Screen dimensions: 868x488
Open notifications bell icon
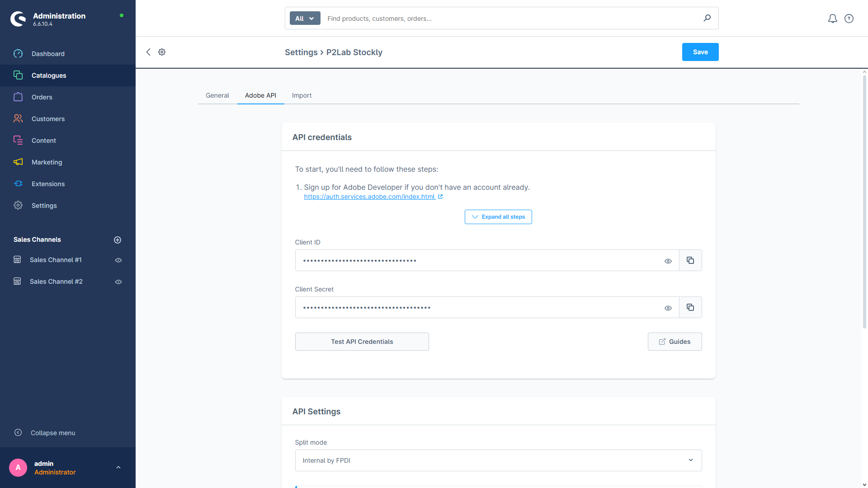click(x=833, y=19)
